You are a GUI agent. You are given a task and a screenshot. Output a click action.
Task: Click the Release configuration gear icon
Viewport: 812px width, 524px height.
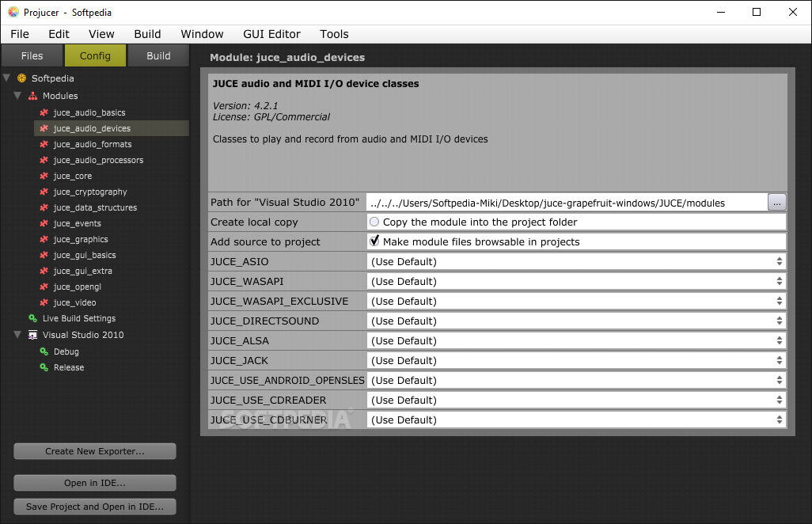pos(44,367)
